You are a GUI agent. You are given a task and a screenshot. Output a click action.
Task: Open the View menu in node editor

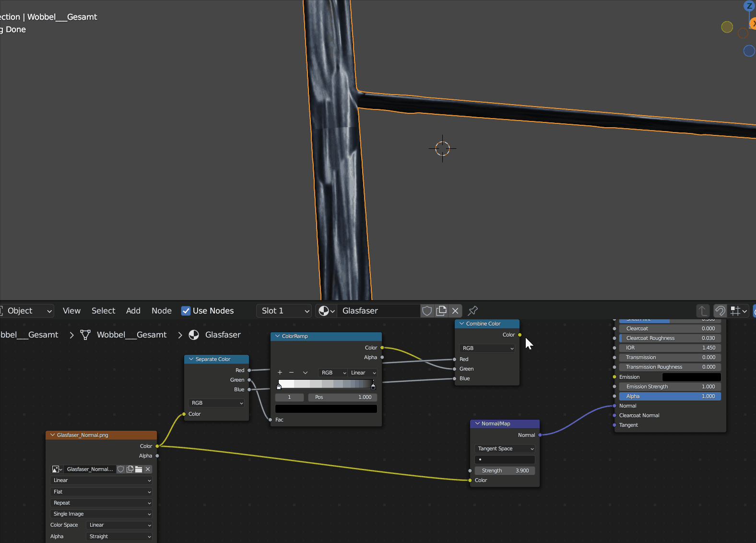click(x=71, y=311)
